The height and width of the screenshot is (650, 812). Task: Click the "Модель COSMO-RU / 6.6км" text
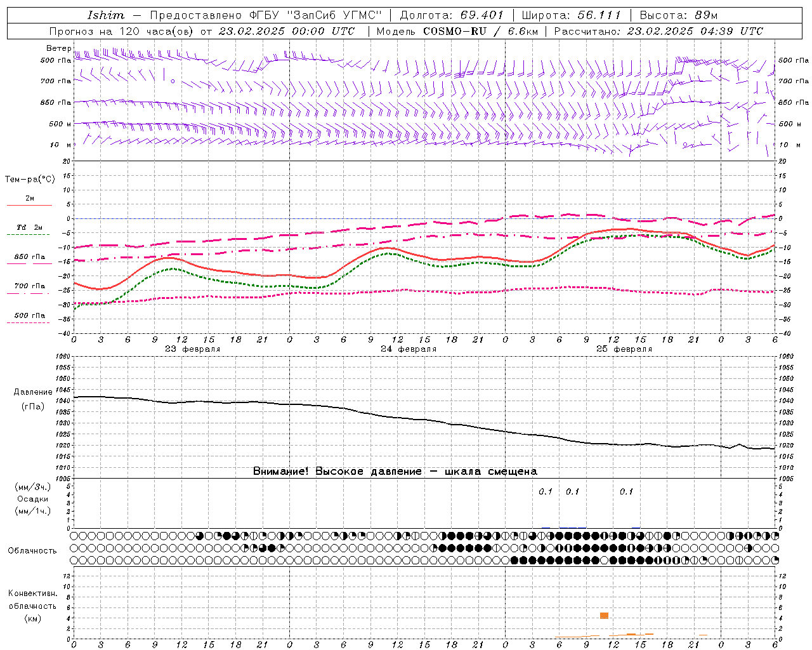(457, 31)
